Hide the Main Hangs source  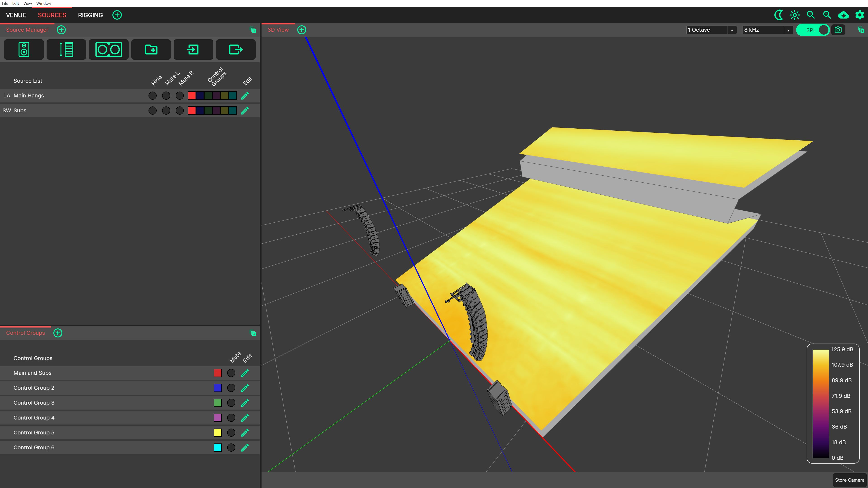[x=153, y=96]
